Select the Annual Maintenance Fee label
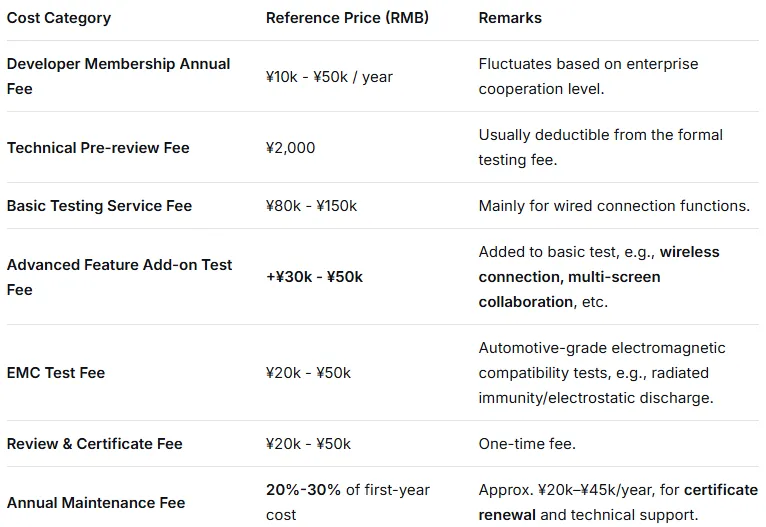This screenshot has width=766, height=527. pyautogui.click(x=96, y=503)
